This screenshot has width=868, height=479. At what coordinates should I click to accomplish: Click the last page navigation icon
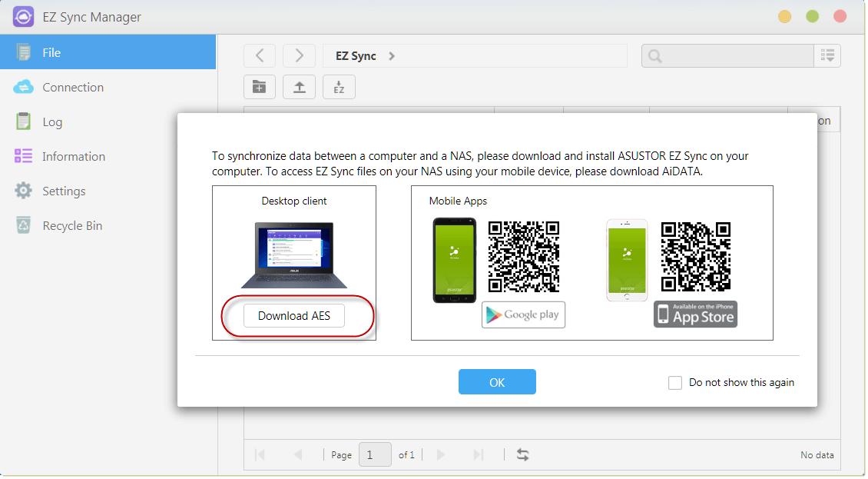point(479,455)
